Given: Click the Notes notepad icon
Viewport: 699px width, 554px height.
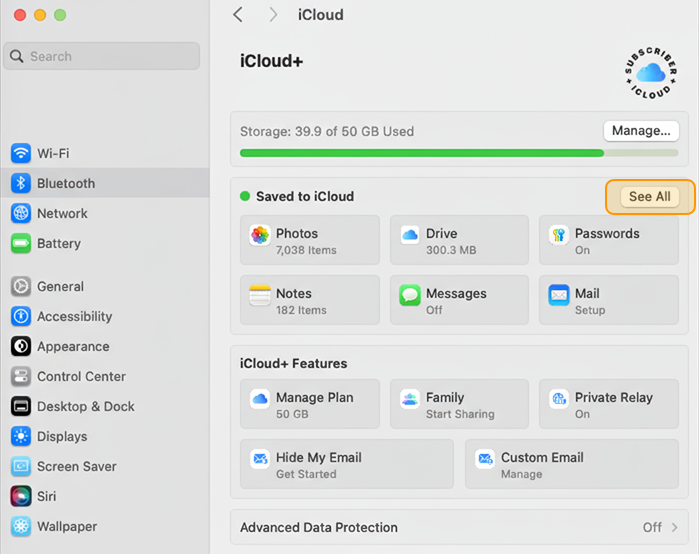Looking at the screenshot, I should point(259,295).
